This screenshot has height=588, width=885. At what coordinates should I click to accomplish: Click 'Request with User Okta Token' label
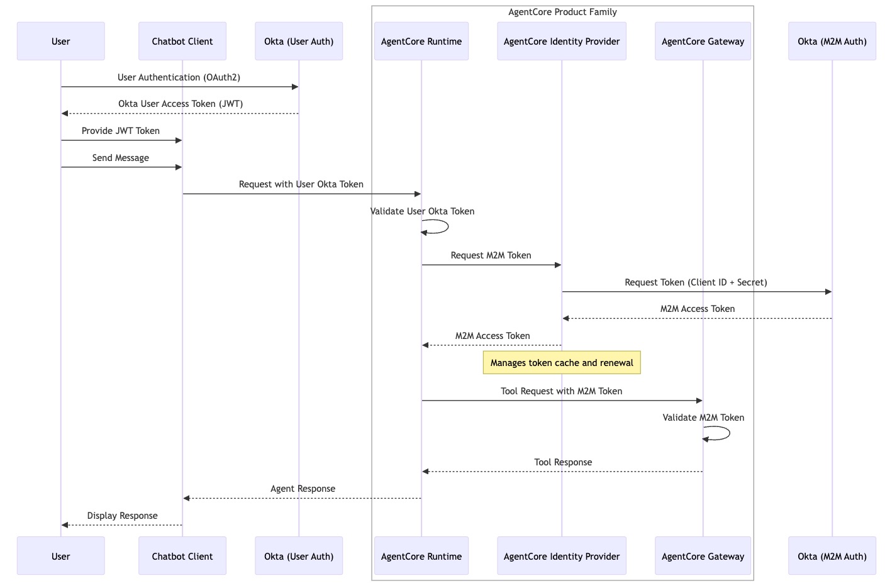coord(301,184)
